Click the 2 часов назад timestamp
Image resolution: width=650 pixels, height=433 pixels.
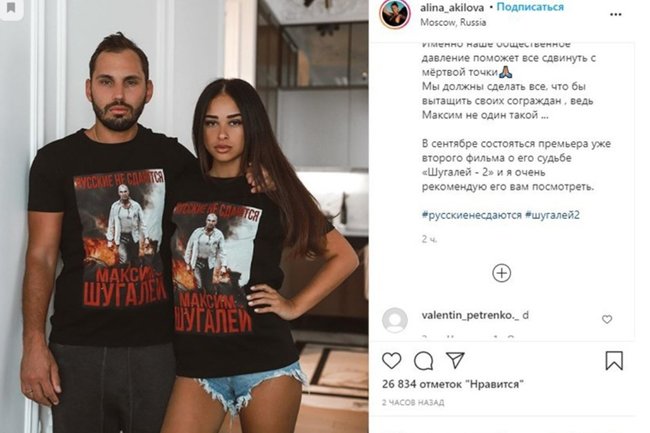coord(413,402)
